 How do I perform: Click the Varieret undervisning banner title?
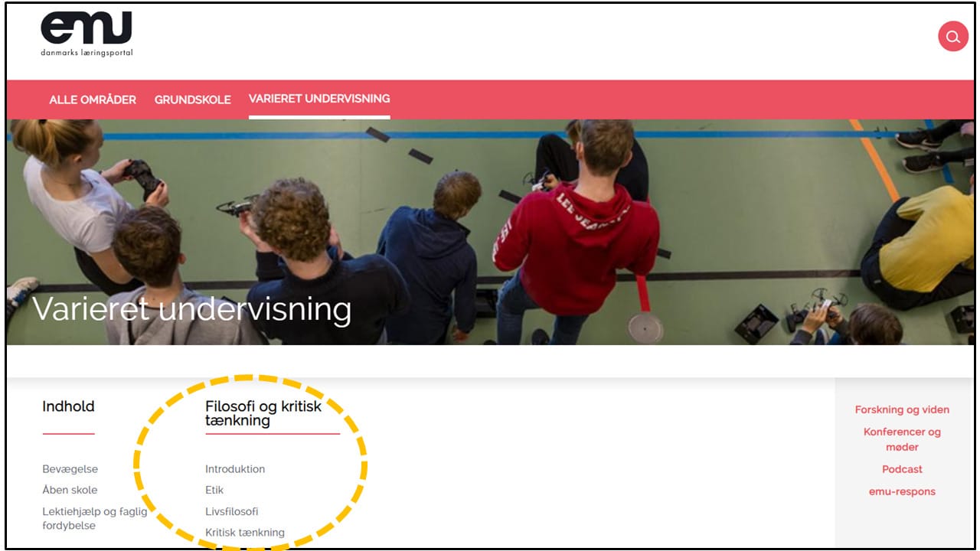[191, 309]
